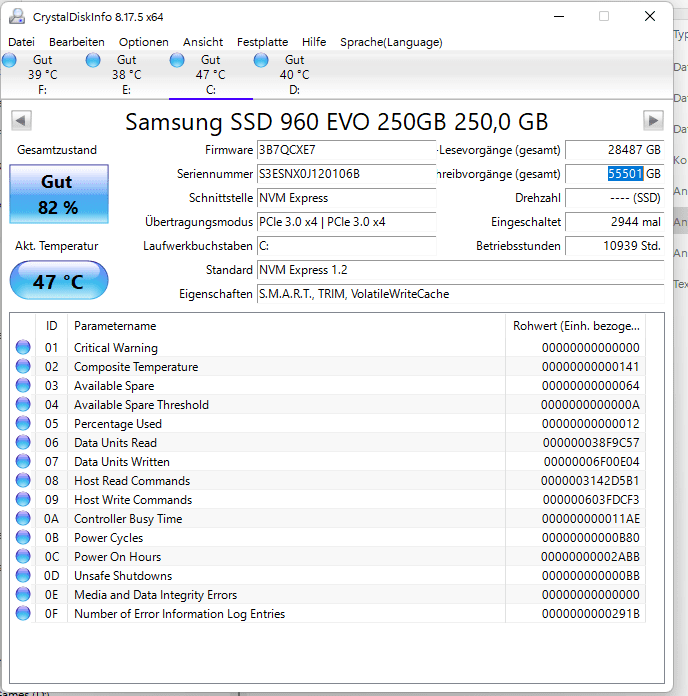The height and width of the screenshot is (696, 688).
Task: Click status orb of Controller Busy Time row
Action: click(x=23, y=518)
